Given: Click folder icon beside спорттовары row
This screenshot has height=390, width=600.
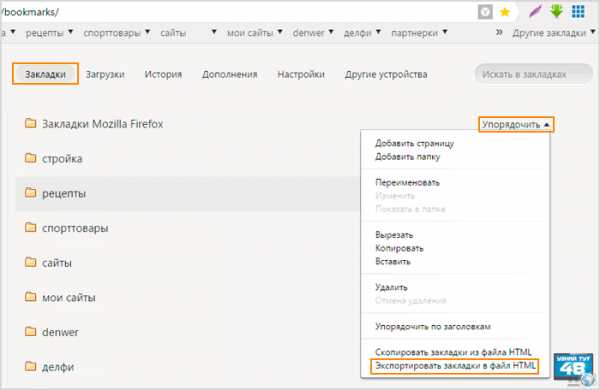Looking at the screenshot, I should [31, 227].
